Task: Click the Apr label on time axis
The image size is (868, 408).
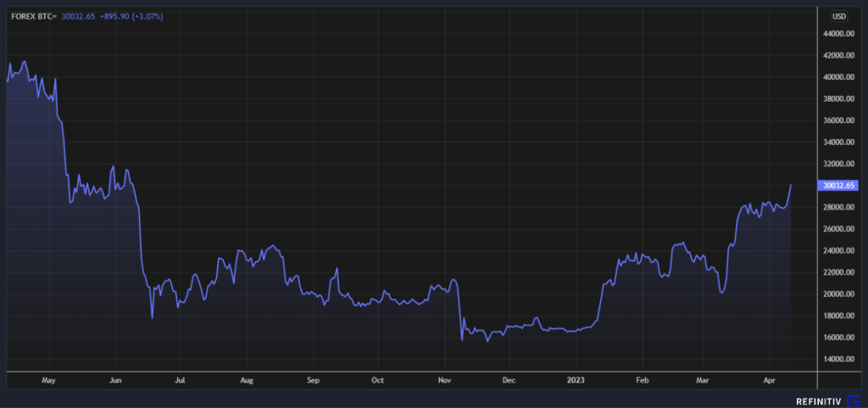Action: (x=770, y=381)
